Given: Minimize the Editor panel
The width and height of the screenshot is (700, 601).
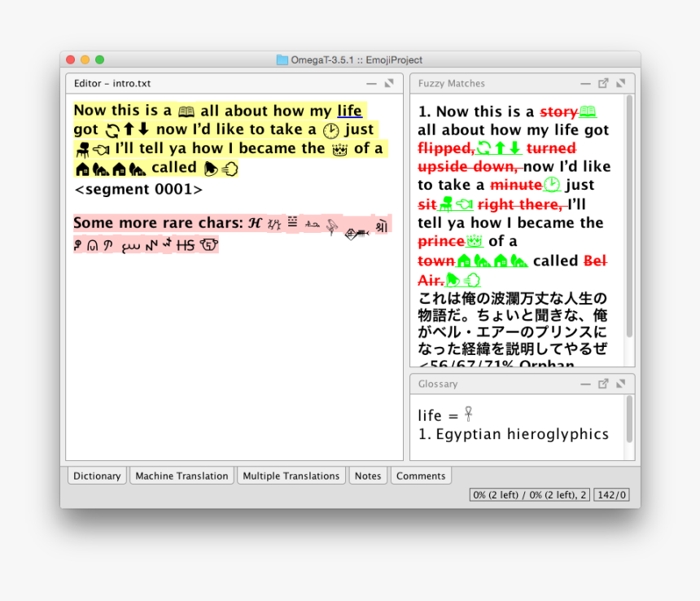Looking at the screenshot, I should tap(371, 83).
